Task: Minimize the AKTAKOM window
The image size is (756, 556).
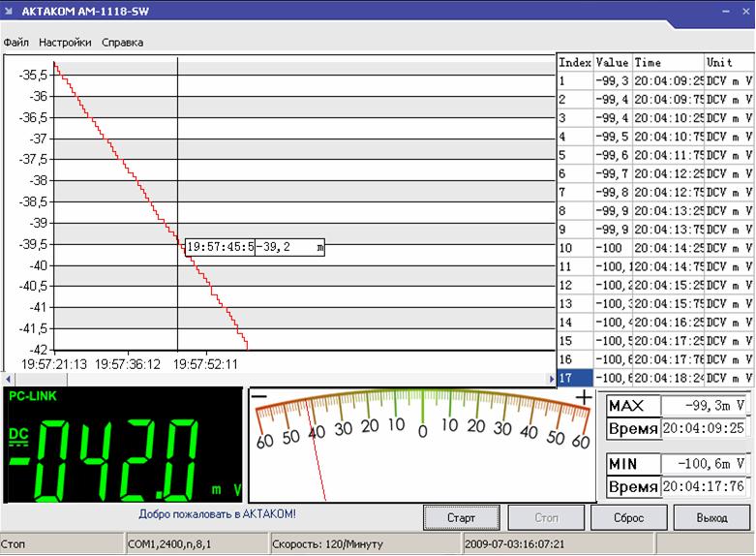Action: tap(726, 11)
